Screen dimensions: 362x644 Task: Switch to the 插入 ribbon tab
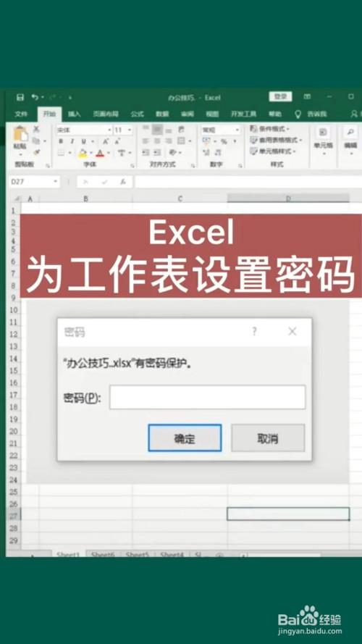click(x=75, y=114)
